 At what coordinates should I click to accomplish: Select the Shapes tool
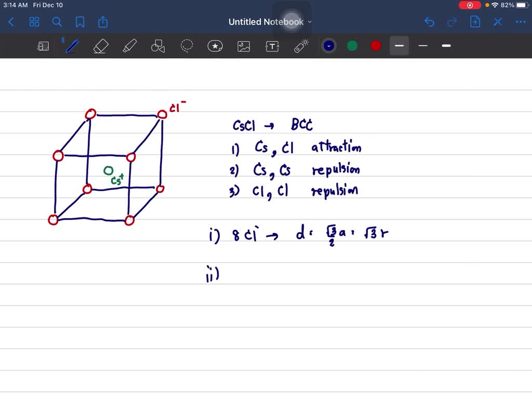click(x=158, y=46)
